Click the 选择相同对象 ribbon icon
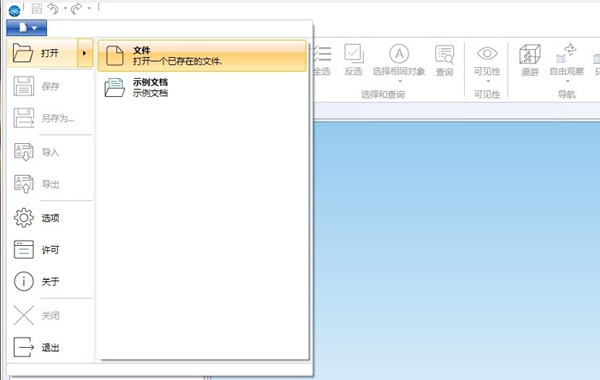Screen dimensions: 600x380 coord(399,54)
